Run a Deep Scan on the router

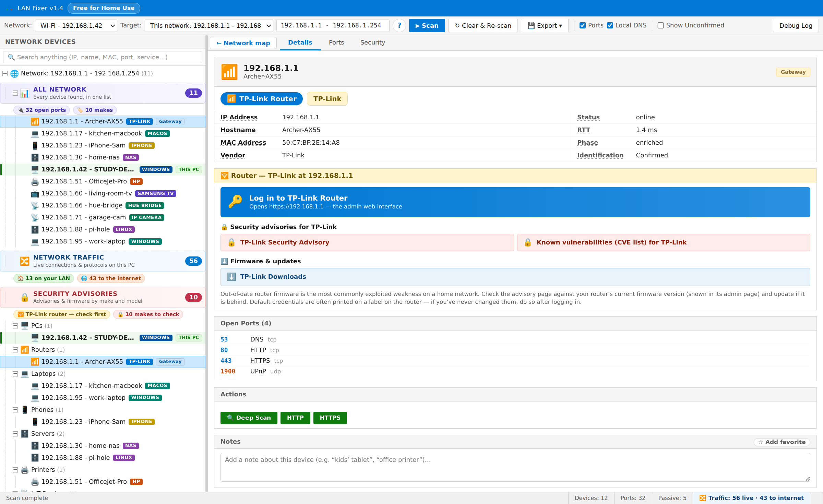pyautogui.click(x=249, y=418)
